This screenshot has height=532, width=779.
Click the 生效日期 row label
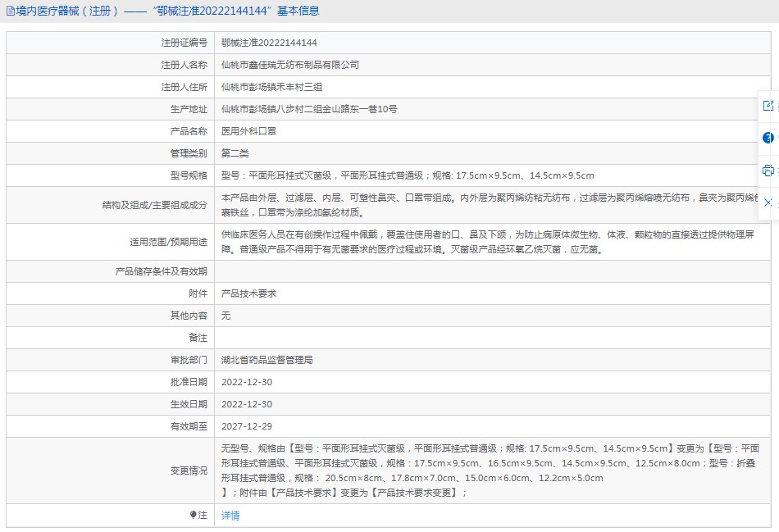189,404
